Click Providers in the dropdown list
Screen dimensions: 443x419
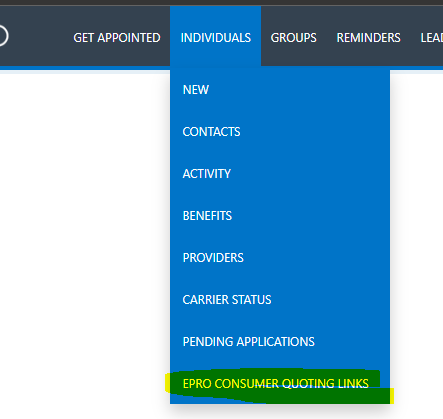coord(213,258)
